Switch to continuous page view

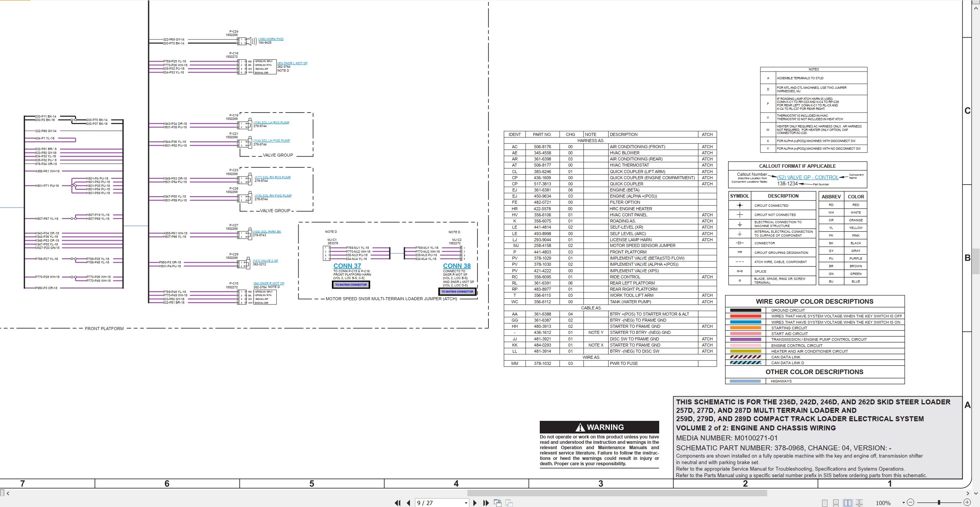coord(836,503)
